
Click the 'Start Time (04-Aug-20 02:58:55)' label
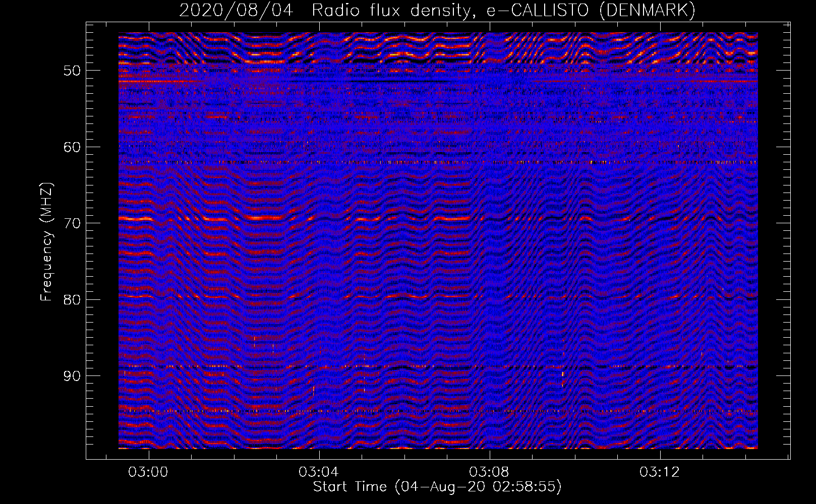[x=437, y=487]
